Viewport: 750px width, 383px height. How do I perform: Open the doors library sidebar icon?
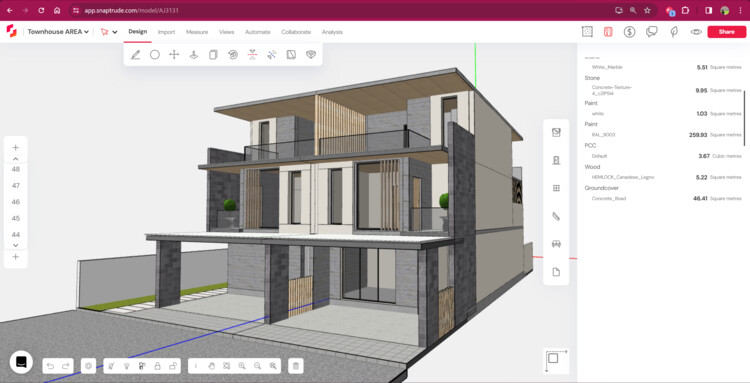(x=556, y=160)
